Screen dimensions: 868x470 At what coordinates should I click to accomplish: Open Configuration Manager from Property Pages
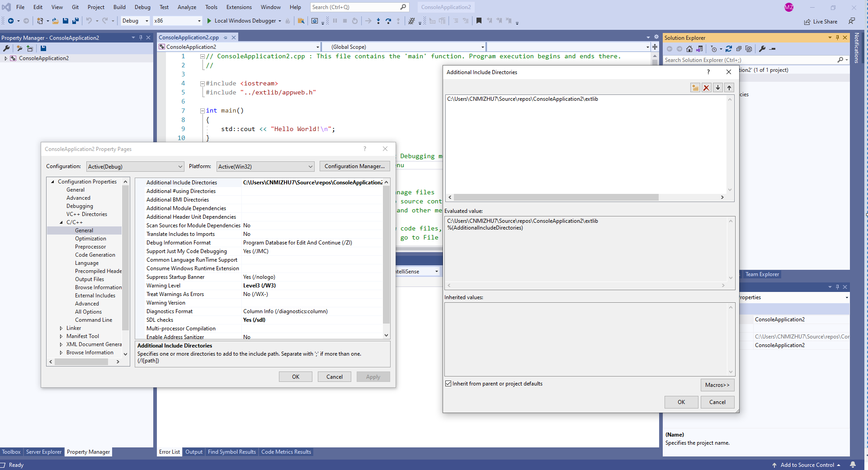tap(354, 166)
